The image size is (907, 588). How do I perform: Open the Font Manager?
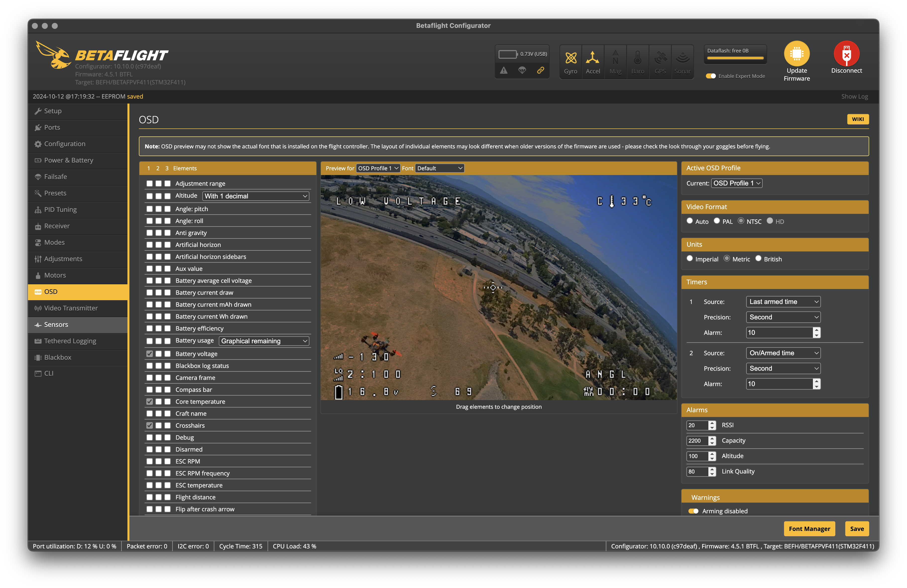pyautogui.click(x=809, y=529)
